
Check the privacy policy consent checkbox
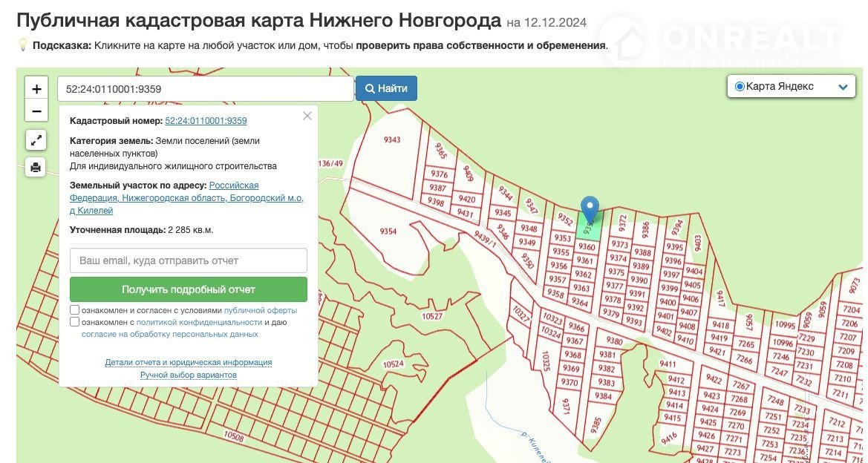pos(75,322)
